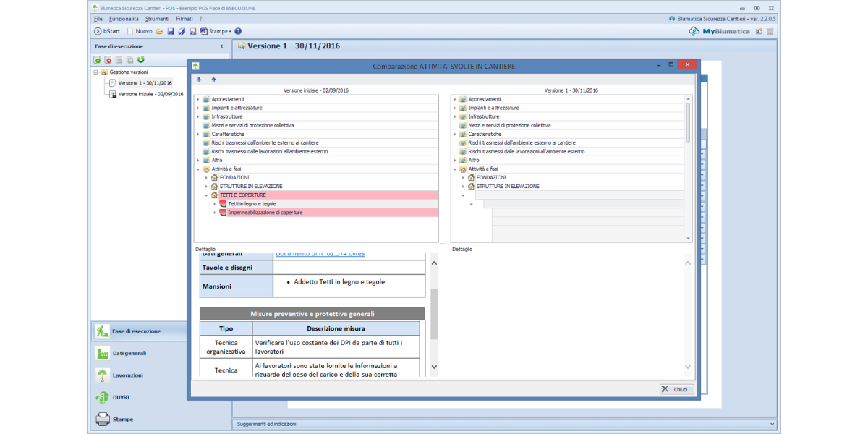Select Versione iniziale - 02/09/2016 in versions tree
The height and width of the screenshot is (434, 868).
(x=150, y=94)
